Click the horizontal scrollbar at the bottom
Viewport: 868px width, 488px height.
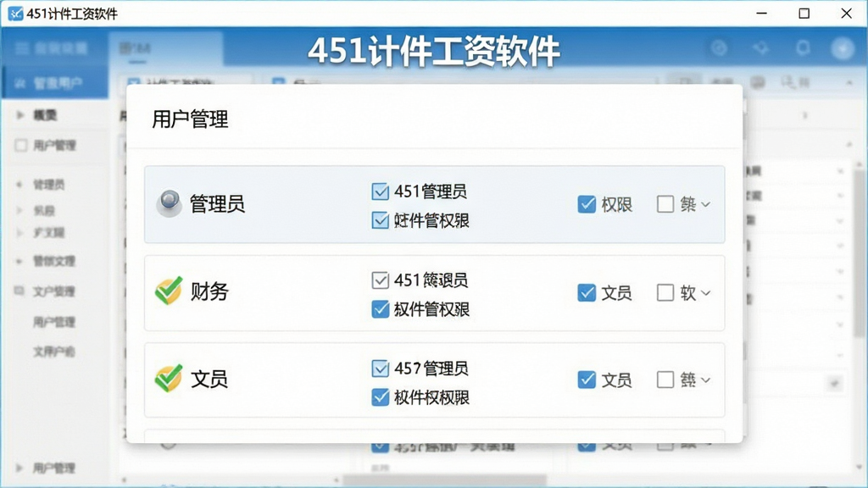tap(445, 480)
